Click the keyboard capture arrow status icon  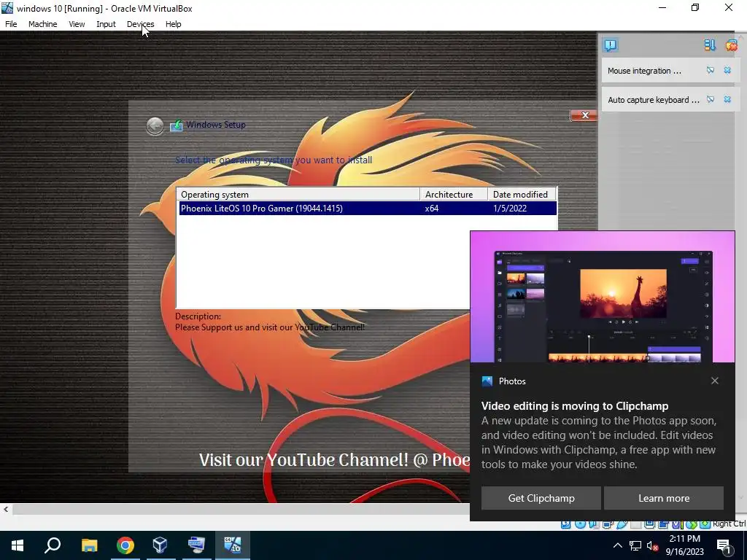tap(705, 524)
